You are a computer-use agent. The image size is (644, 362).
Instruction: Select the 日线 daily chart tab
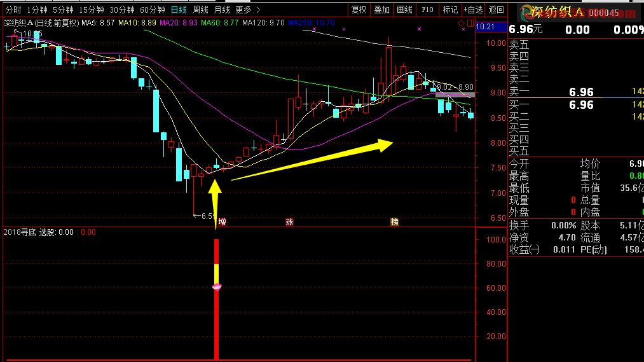[179, 10]
